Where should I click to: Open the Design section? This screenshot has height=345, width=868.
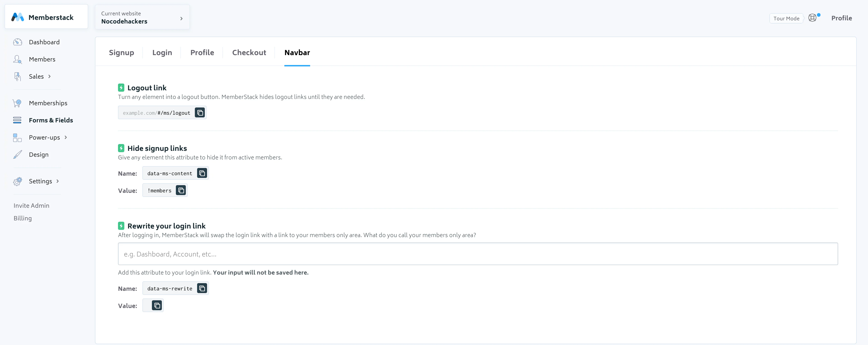pyautogui.click(x=38, y=154)
